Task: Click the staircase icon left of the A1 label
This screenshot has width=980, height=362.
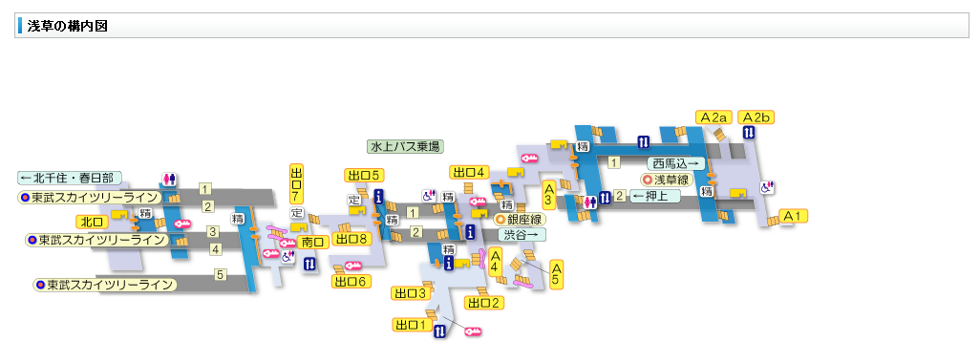Action: tap(773, 221)
